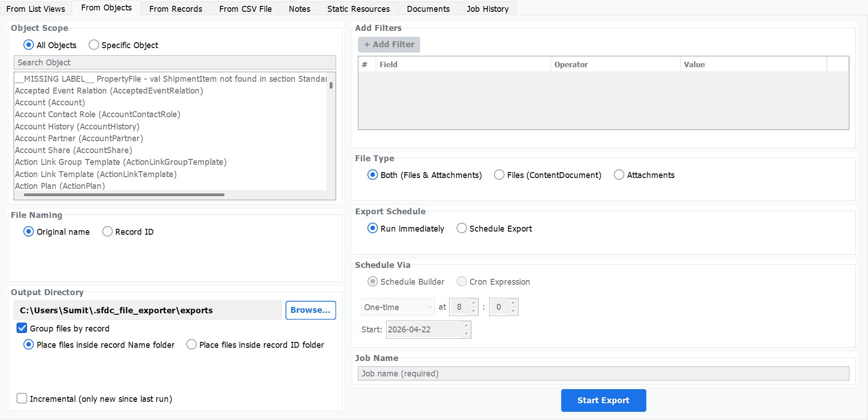Open the Static Resources tab

(x=358, y=9)
